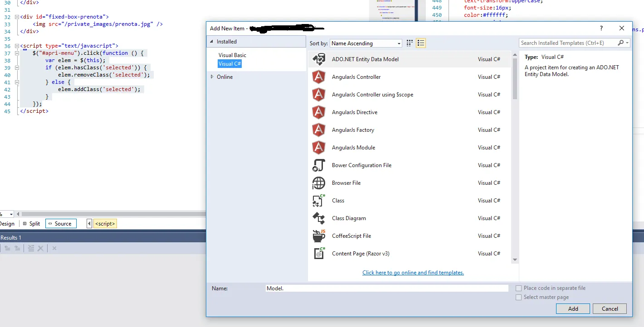Select the AngularJs Directive template icon
The height and width of the screenshot is (327, 644).
click(319, 112)
